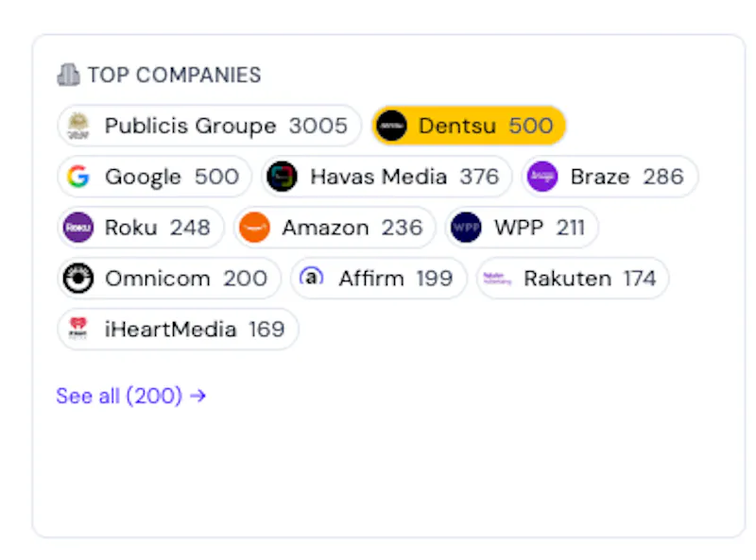756x560 pixels.
Task: Click the purple Braze logo icon
Action: pyautogui.click(x=542, y=177)
